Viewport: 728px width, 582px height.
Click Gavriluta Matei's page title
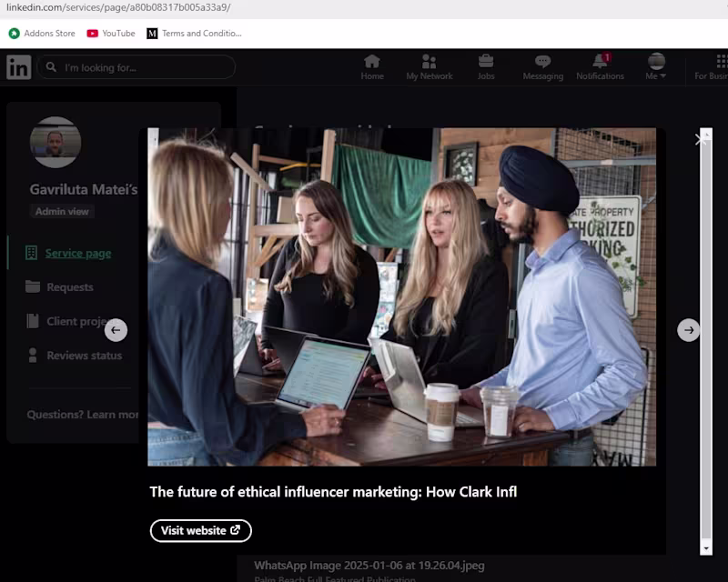84,189
